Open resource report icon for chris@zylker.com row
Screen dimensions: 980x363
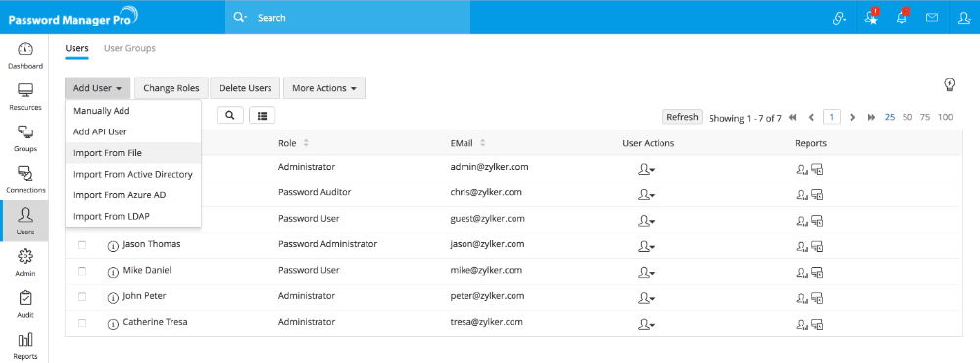[817, 194]
